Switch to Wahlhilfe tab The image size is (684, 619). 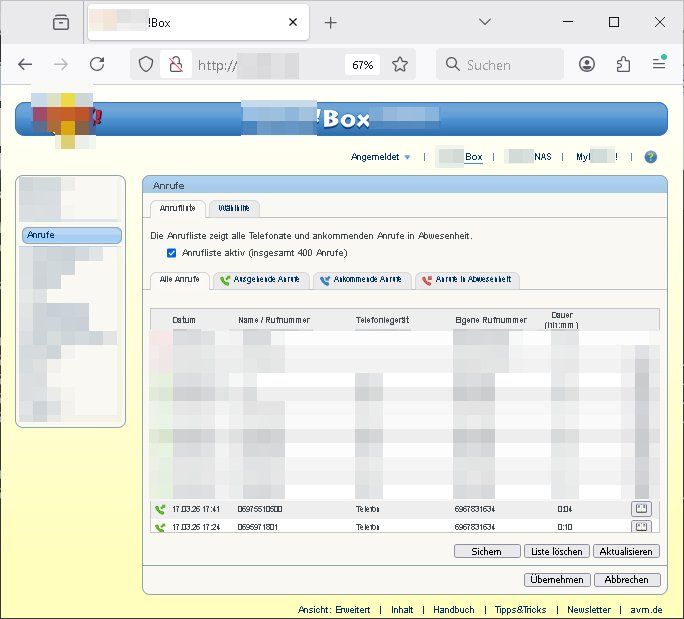[x=234, y=208]
